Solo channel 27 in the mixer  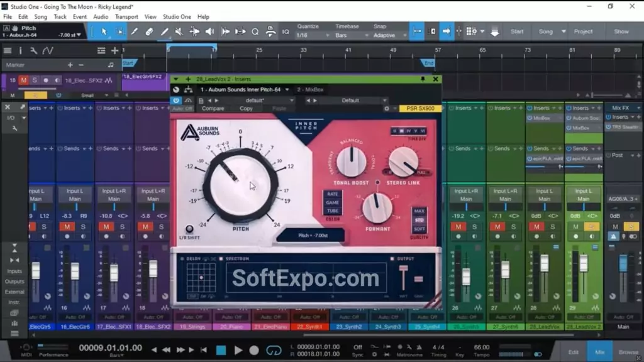(514, 228)
